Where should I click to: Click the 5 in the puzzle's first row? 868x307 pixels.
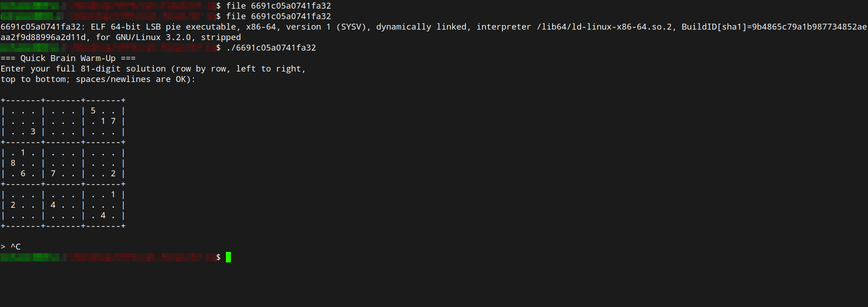pos(93,111)
